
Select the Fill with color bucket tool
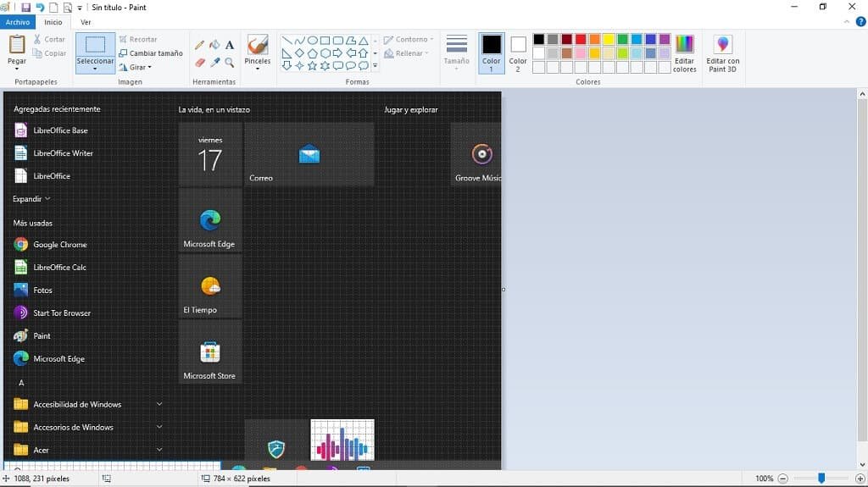point(214,45)
